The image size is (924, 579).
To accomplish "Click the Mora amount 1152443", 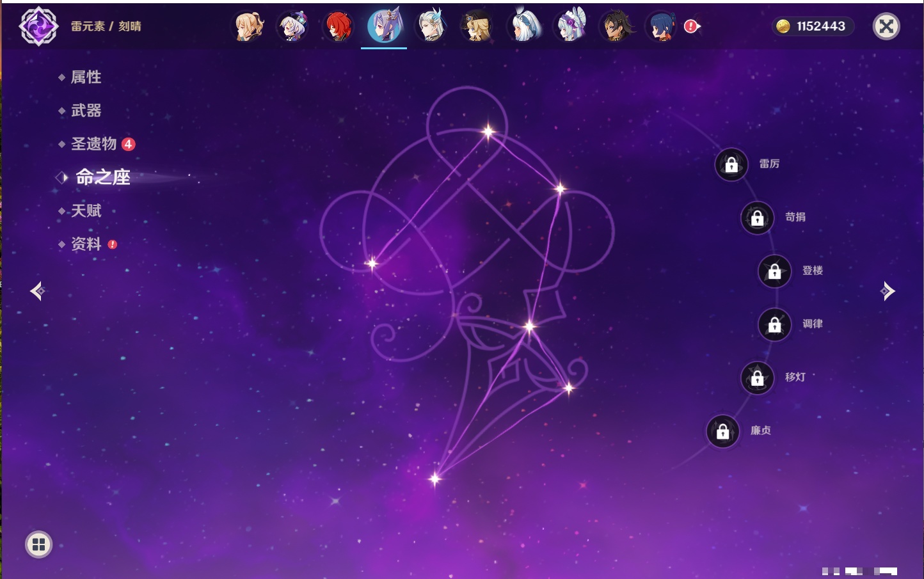I will (821, 26).
